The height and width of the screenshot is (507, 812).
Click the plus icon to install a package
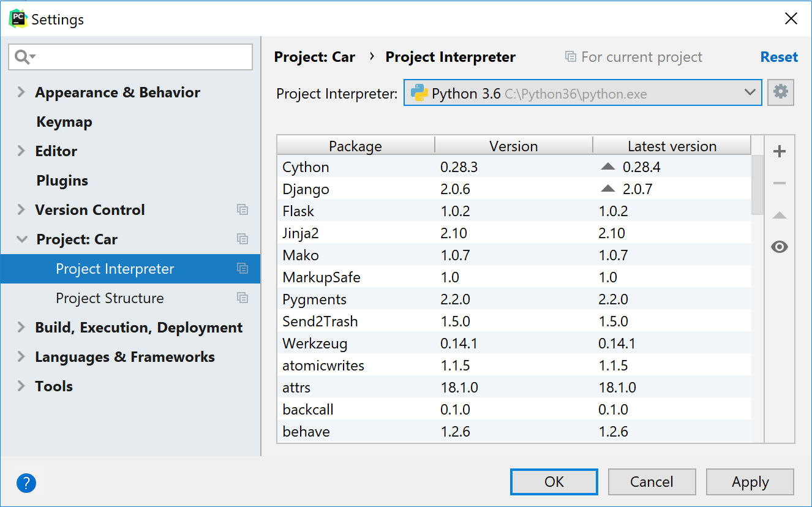tap(779, 152)
